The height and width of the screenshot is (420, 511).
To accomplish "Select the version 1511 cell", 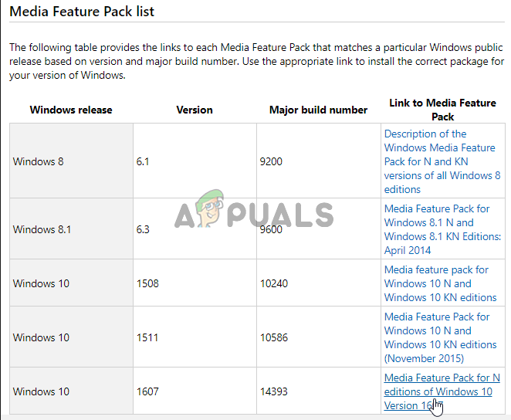I will 147,337.
